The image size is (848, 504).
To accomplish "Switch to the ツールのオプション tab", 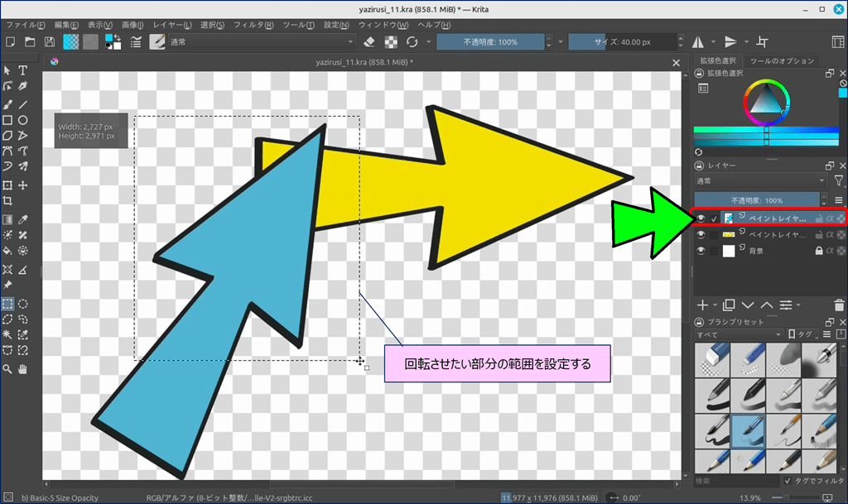I will (781, 61).
